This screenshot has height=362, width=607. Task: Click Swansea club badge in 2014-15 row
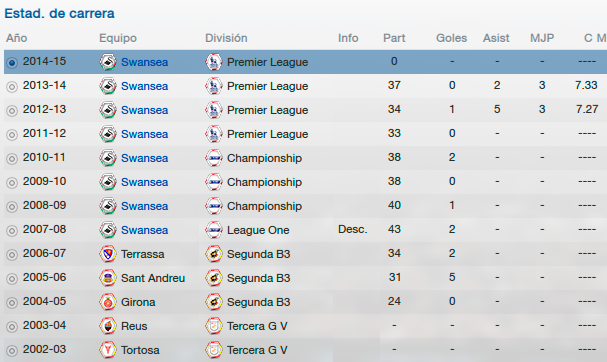tap(108, 62)
